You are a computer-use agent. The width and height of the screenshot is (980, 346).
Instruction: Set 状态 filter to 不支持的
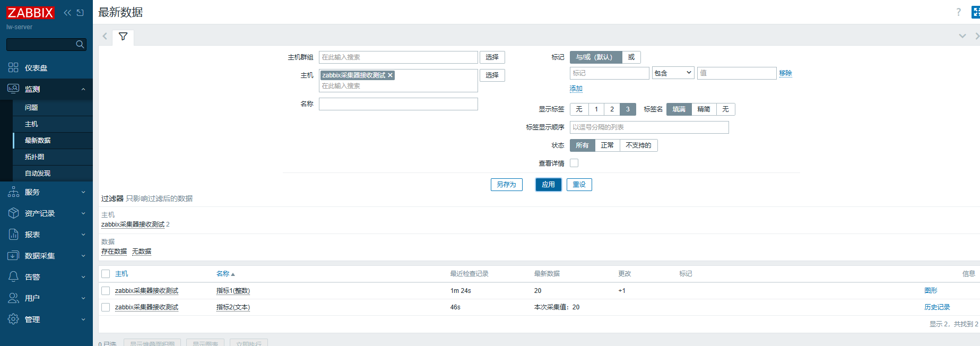coord(639,145)
